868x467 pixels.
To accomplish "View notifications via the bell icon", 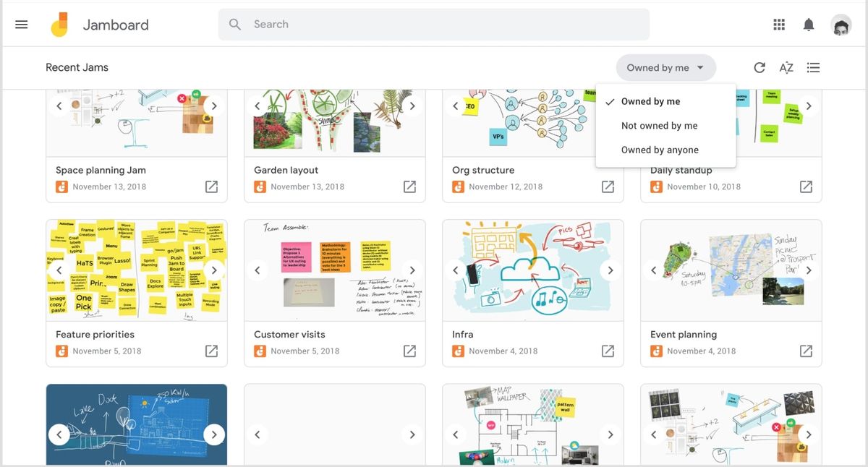I will coord(809,24).
